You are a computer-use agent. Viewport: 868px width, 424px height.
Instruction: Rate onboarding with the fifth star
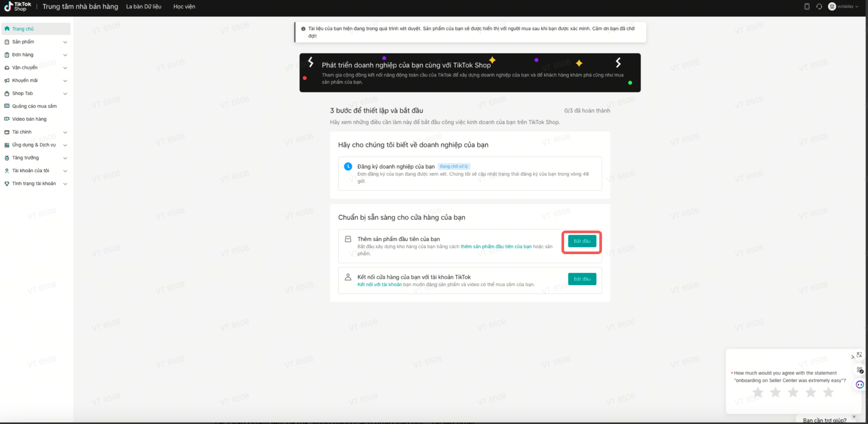[x=828, y=393]
